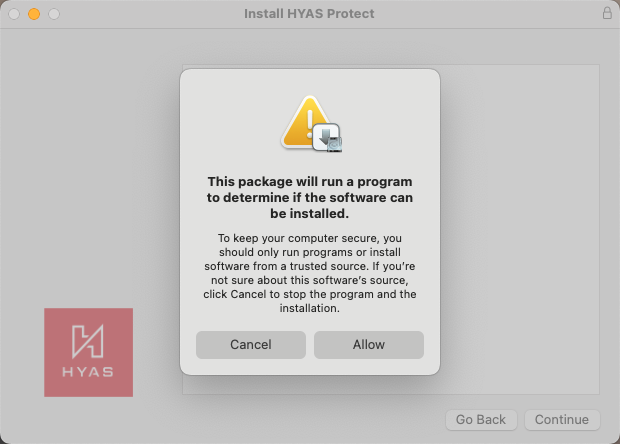Click the lock icon in title bar
The width and height of the screenshot is (620, 444).
point(607,14)
